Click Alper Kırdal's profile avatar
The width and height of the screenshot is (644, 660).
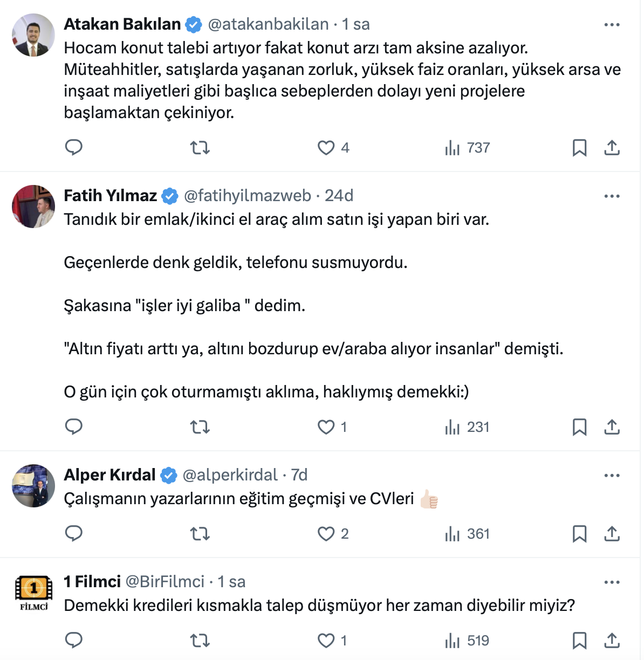pyautogui.click(x=33, y=485)
